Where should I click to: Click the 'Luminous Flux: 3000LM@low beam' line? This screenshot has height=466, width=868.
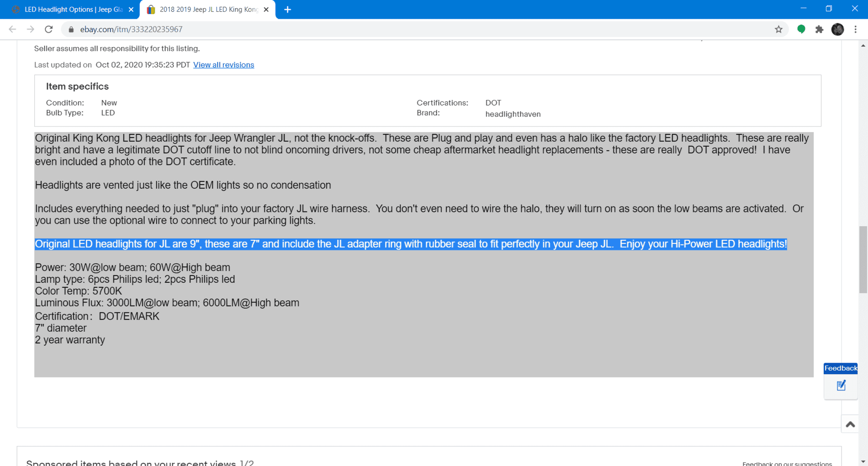pos(167,303)
